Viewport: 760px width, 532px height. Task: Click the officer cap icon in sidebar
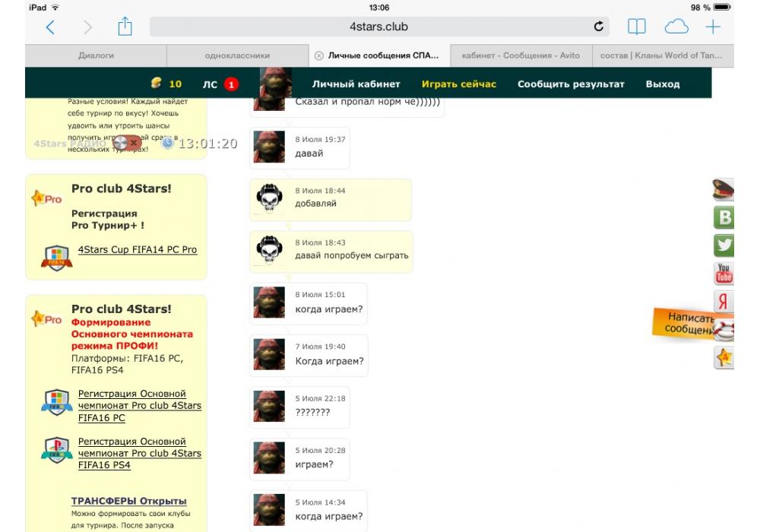[724, 189]
